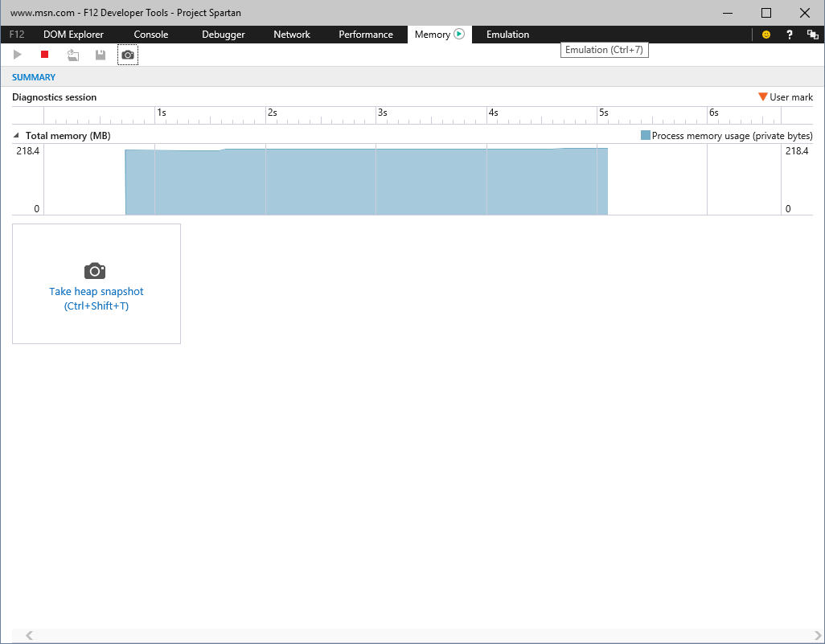Click the 3s mark on diagnostics timeline
Viewport: 825px width, 644px height.
coord(382,113)
